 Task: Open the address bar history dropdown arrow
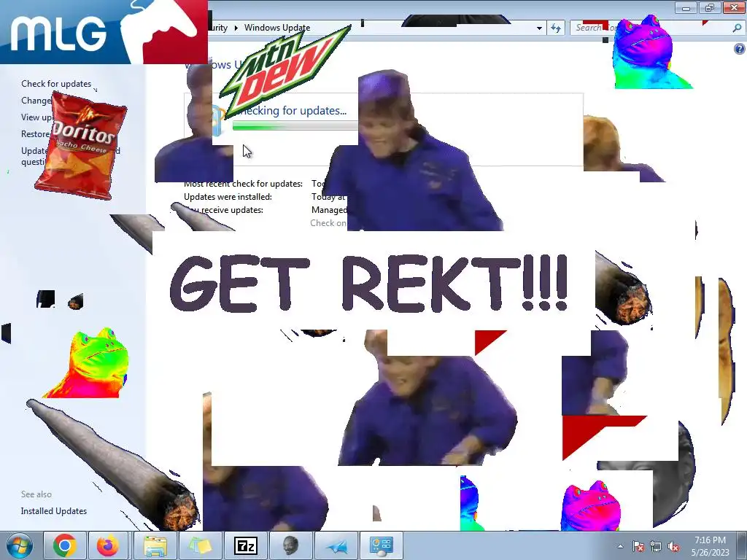pyautogui.click(x=539, y=28)
